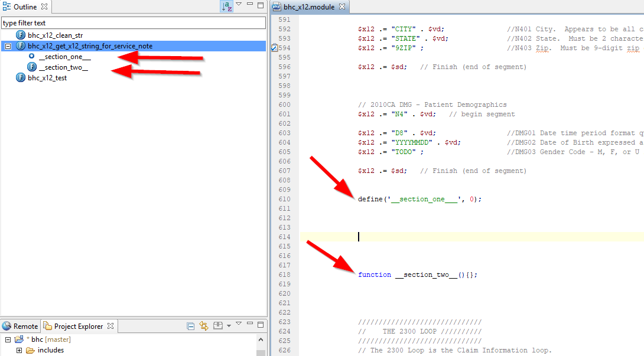Viewport: 644px width, 356px height.
Task: Click task marker on line 594
Action: (274, 48)
